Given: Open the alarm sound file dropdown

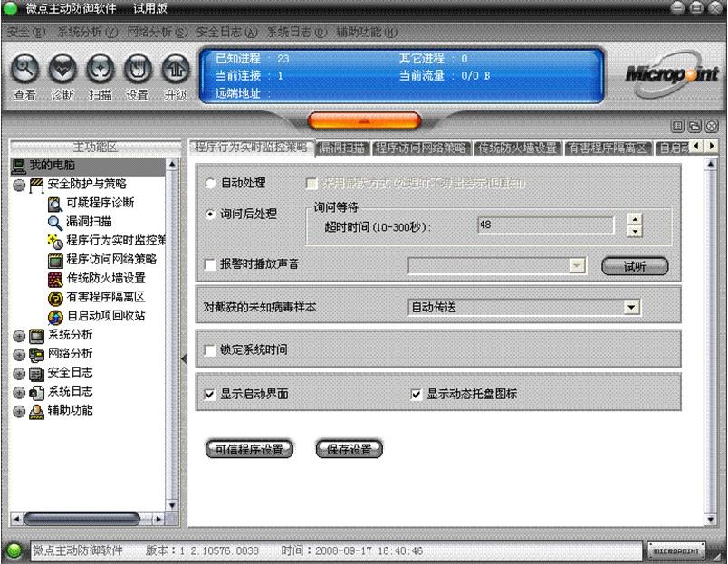Looking at the screenshot, I should pyautogui.click(x=576, y=266).
